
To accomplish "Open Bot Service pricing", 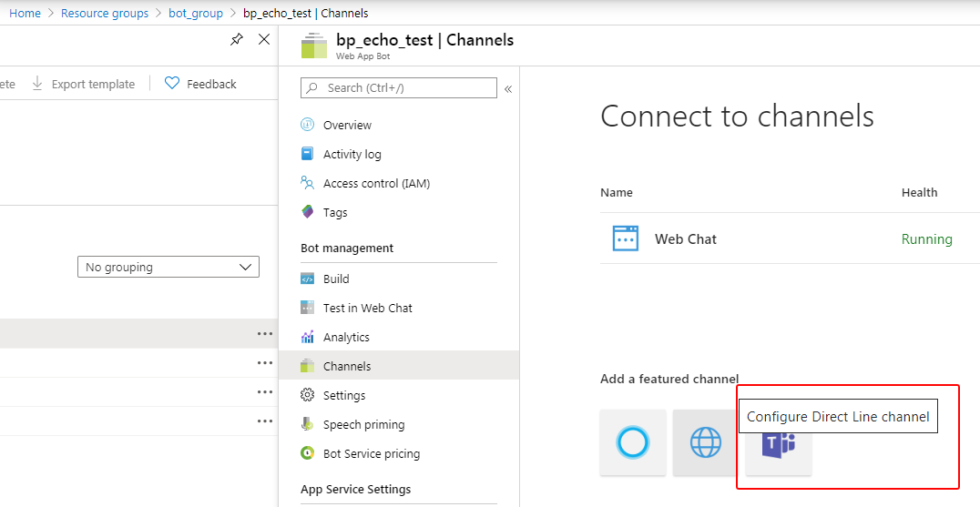I will 372,454.
